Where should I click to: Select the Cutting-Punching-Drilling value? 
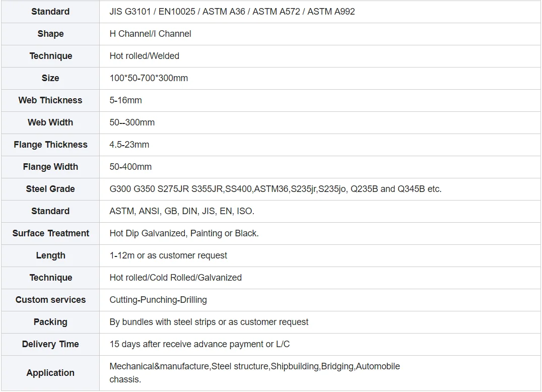tap(158, 300)
